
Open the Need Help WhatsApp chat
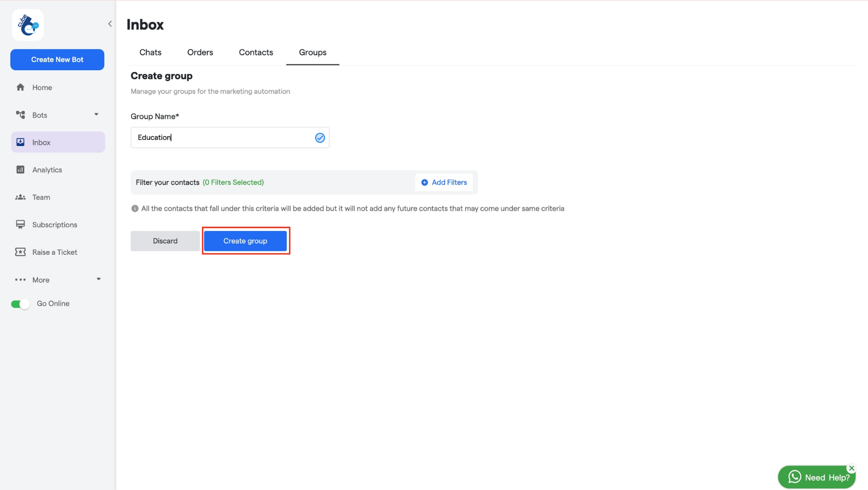[817, 477]
